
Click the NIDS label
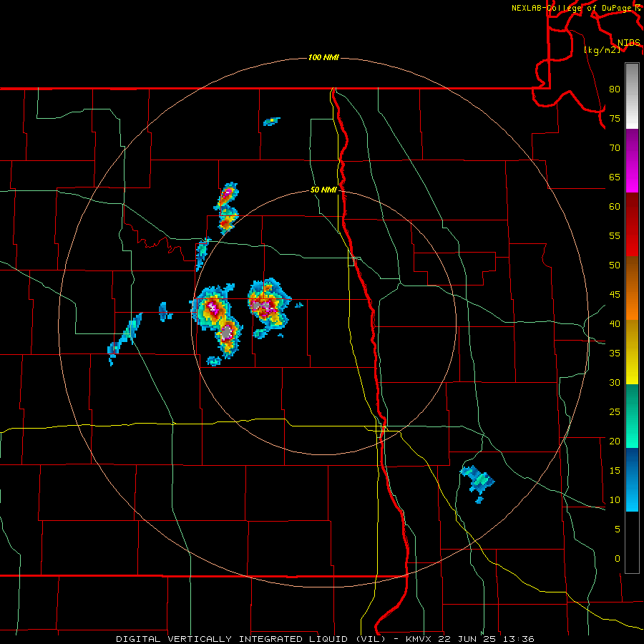(x=628, y=43)
